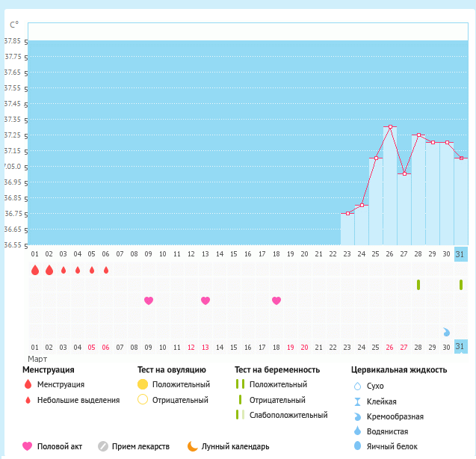Click the Лунный календарь moon icon
Screen dimensions: 476x459
[193, 446]
